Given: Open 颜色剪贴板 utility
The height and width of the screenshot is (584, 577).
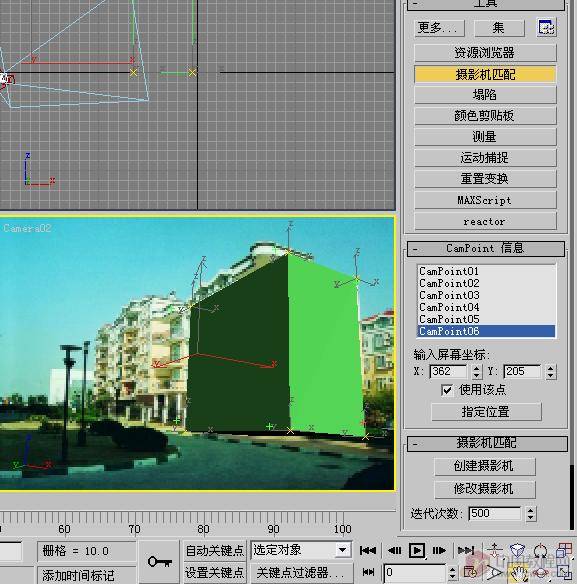Looking at the screenshot, I should click(485, 116).
